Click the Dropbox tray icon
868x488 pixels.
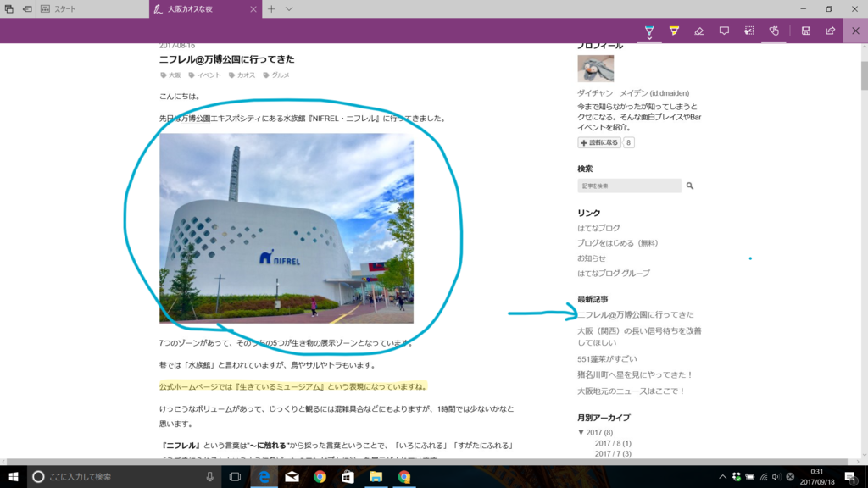coord(737,477)
